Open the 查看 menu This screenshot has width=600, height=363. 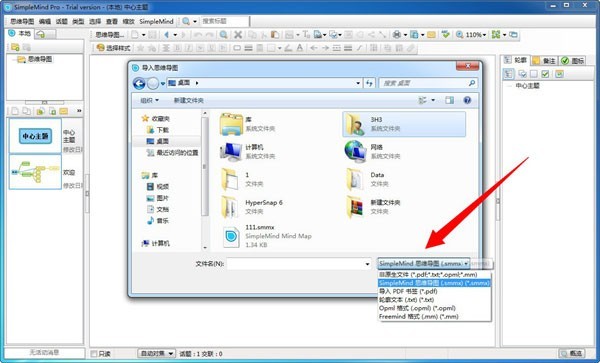[111, 21]
